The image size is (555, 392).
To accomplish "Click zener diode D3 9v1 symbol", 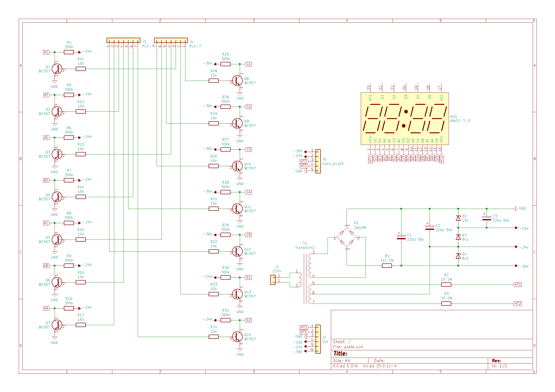I will click(x=458, y=237).
